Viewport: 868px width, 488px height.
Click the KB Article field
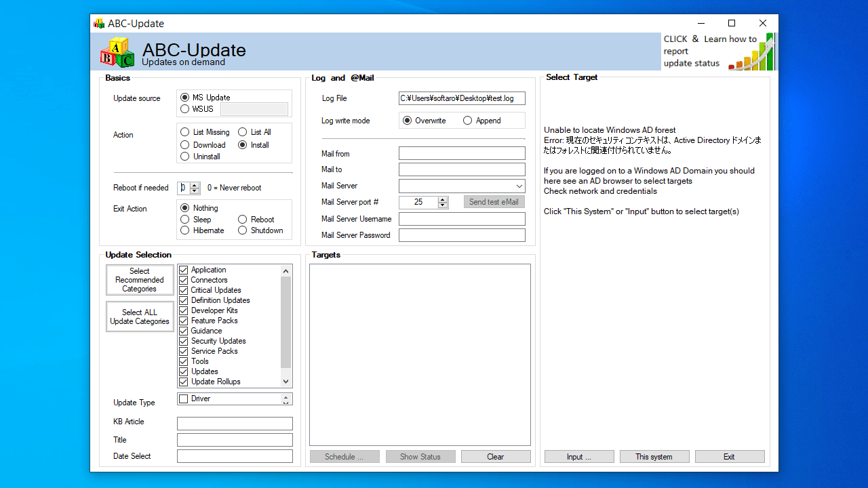coord(235,424)
